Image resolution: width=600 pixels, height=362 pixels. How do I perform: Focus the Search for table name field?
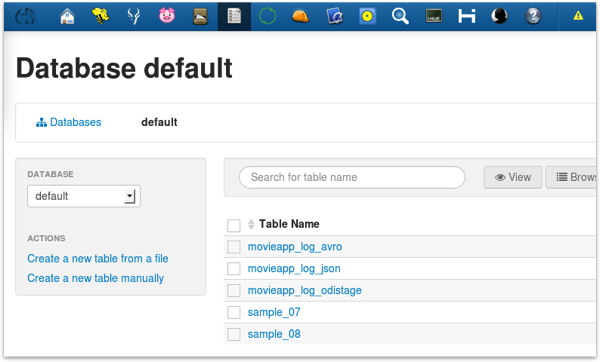tap(352, 177)
